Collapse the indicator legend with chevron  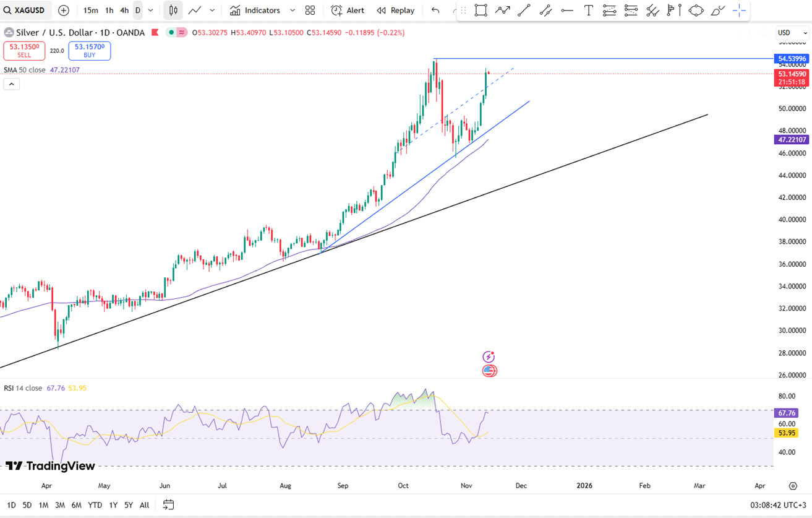[x=11, y=84]
